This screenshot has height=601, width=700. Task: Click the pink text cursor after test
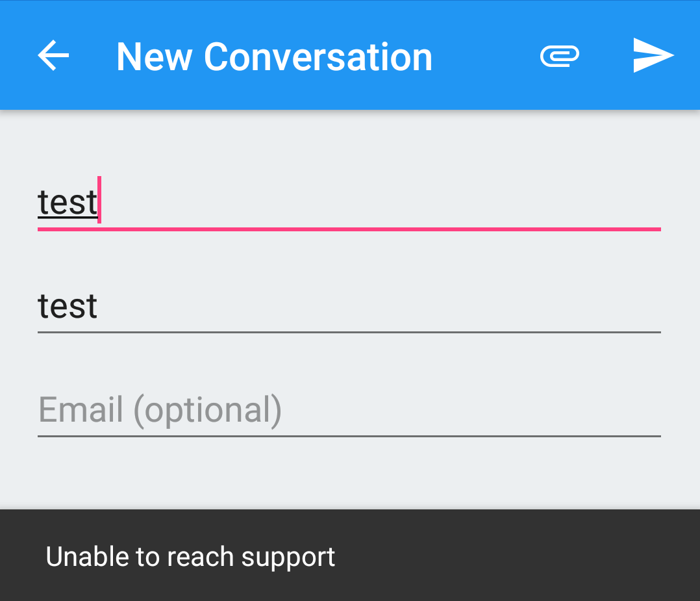tap(99, 200)
